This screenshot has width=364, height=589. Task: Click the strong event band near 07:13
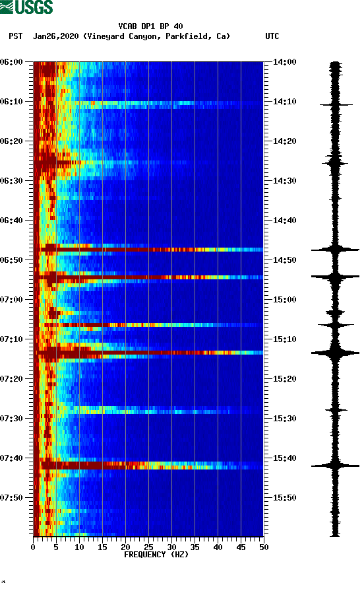(x=148, y=353)
